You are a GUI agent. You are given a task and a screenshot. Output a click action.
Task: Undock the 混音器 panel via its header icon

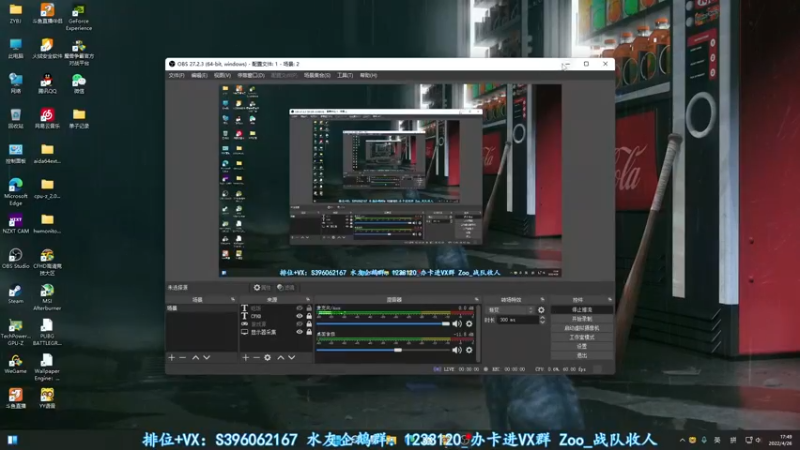477,299
